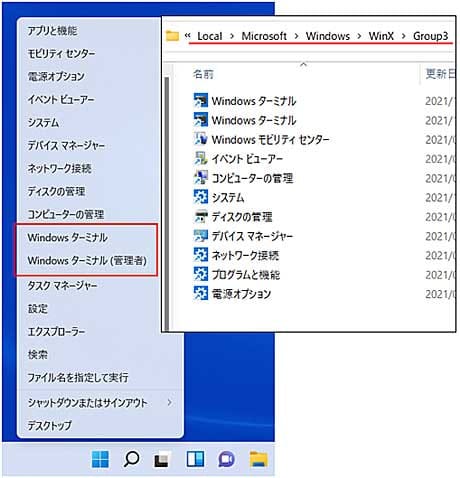This screenshot has height=478, width=460.
Task: Click Local in the address breadcrumb
Action: tap(210, 36)
